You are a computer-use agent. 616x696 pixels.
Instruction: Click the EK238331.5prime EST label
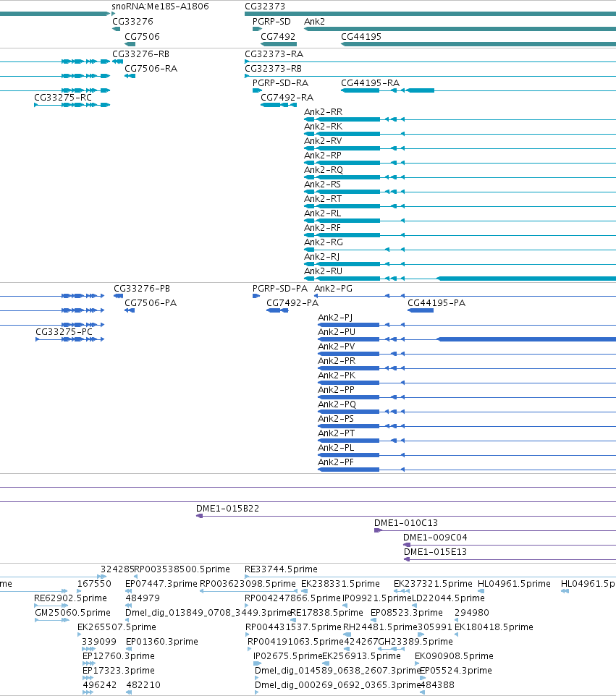(341, 583)
